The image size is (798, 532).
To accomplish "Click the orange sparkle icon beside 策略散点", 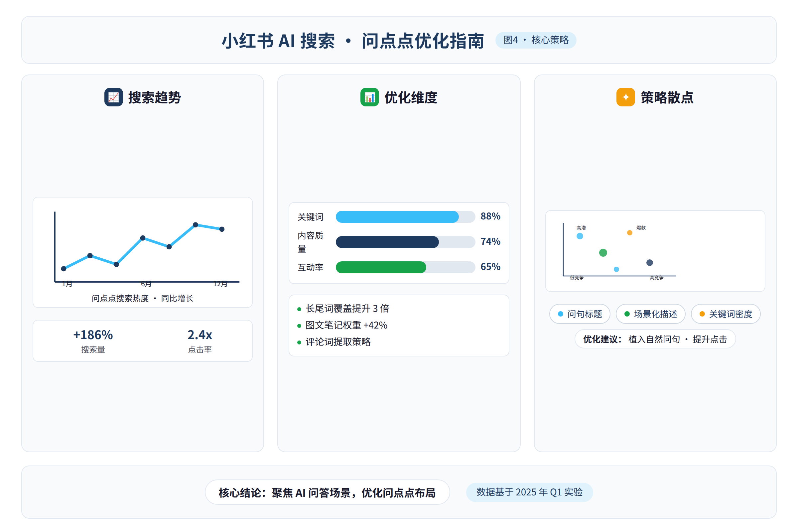I will click(626, 97).
